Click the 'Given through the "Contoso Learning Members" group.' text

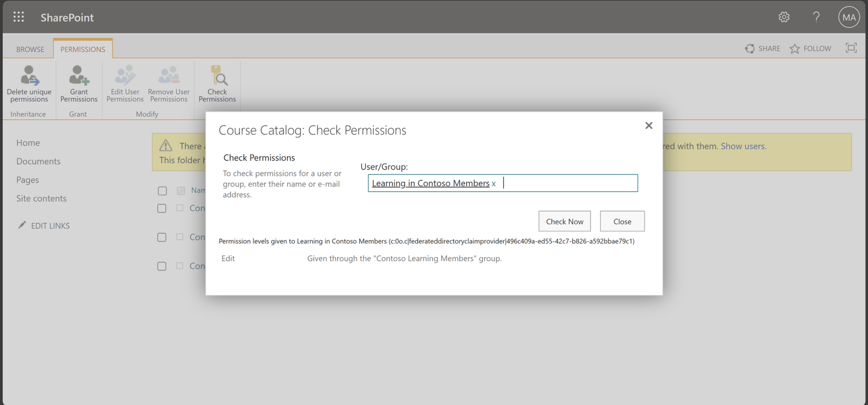[405, 258]
